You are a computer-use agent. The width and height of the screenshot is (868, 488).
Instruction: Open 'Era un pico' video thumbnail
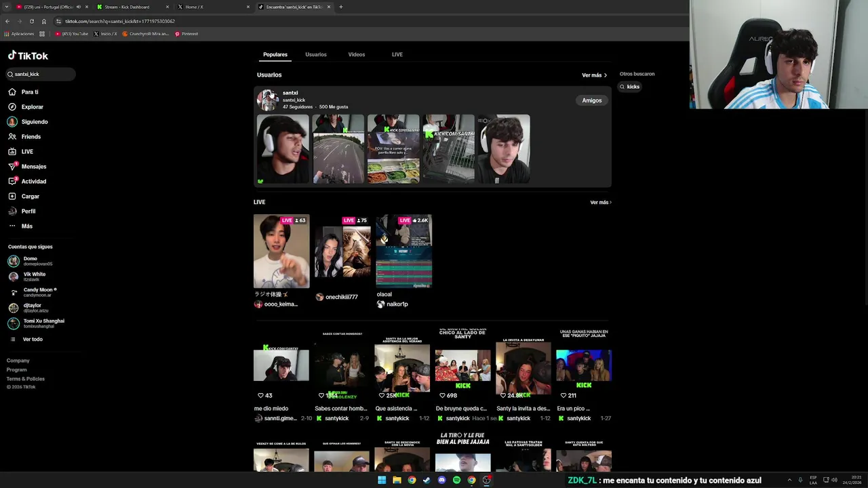(x=584, y=365)
